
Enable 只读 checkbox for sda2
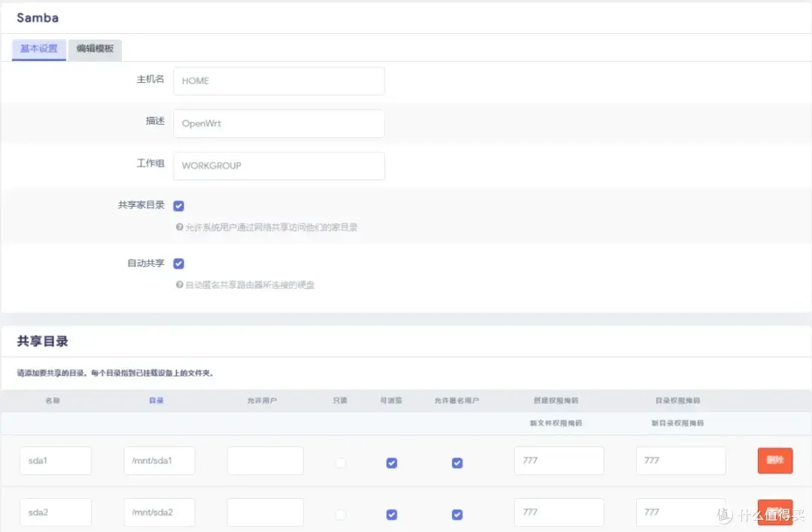(341, 515)
